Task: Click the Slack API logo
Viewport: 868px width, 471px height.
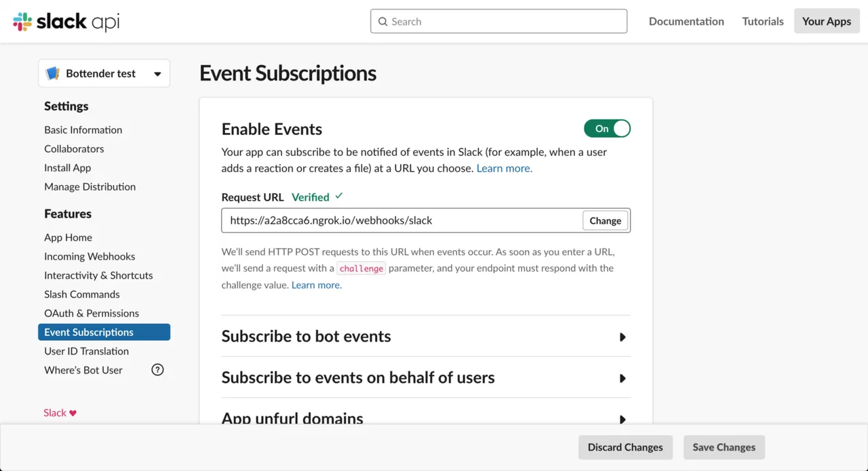Action: tap(66, 22)
